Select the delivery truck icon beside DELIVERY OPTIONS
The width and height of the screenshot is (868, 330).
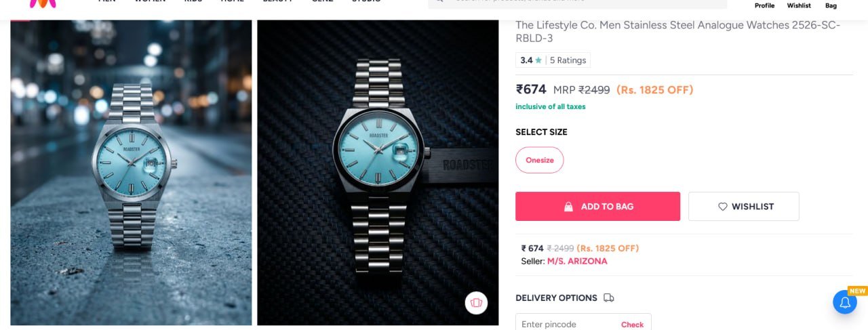(x=608, y=297)
